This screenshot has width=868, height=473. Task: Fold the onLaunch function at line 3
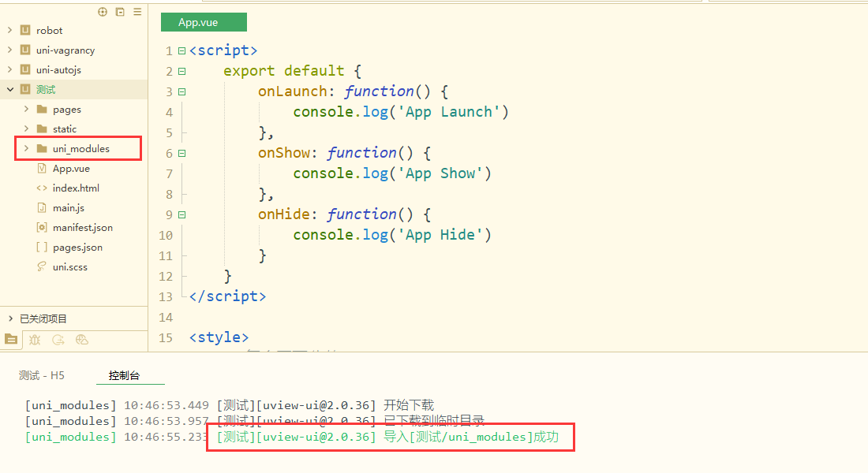pyautogui.click(x=181, y=91)
